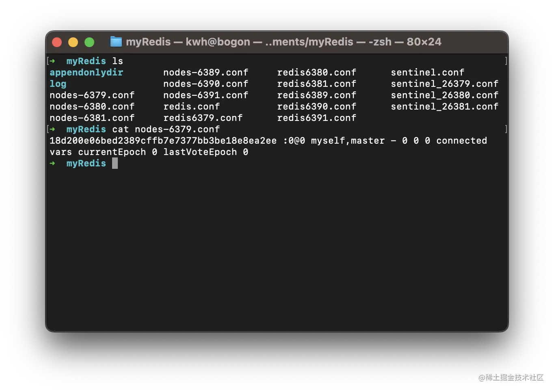The height and width of the screenshot is (392, 554).
Task: Click the terminal cursor block at the prompt
Action: point(115,164)
